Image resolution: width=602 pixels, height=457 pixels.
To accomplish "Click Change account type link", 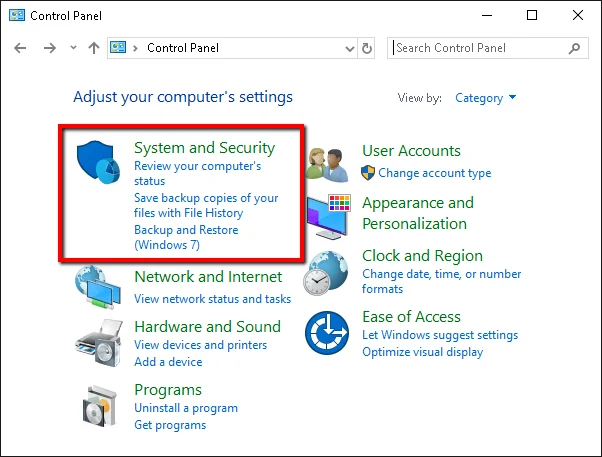I will tap(435, 173).
